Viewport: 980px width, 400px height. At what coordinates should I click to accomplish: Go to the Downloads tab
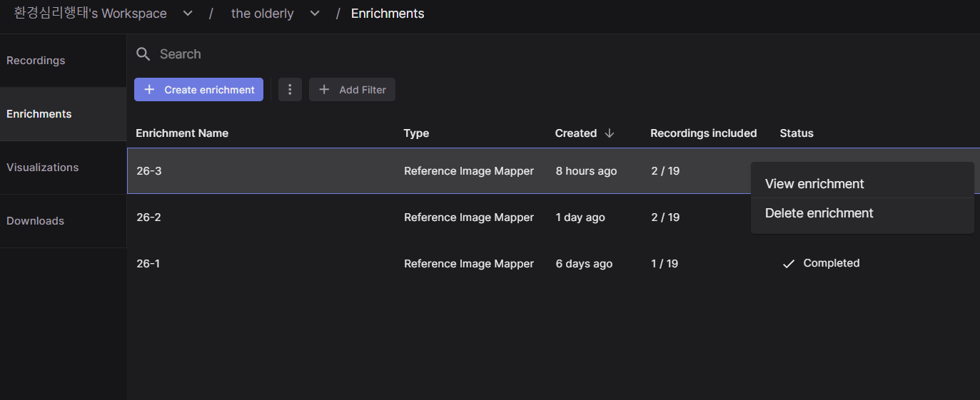64,221
